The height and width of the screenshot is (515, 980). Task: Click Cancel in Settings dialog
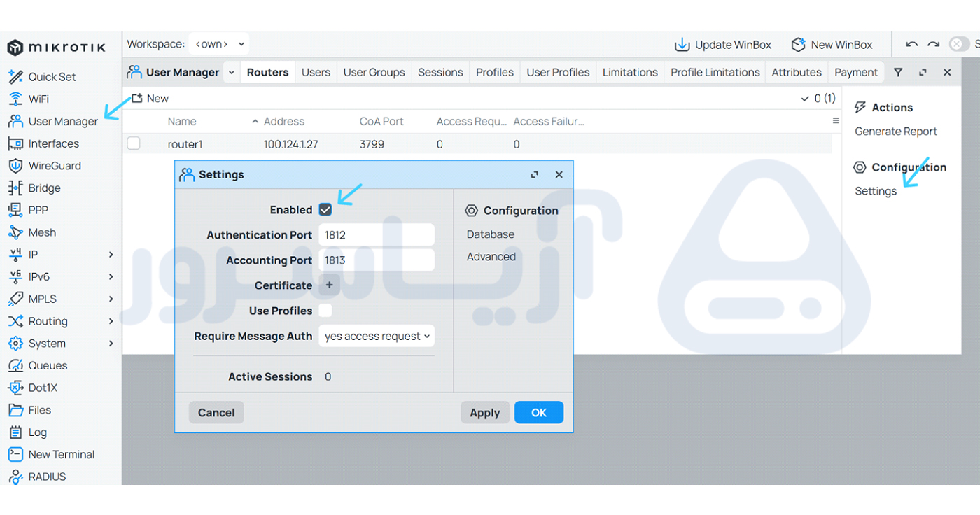point(216,413)
